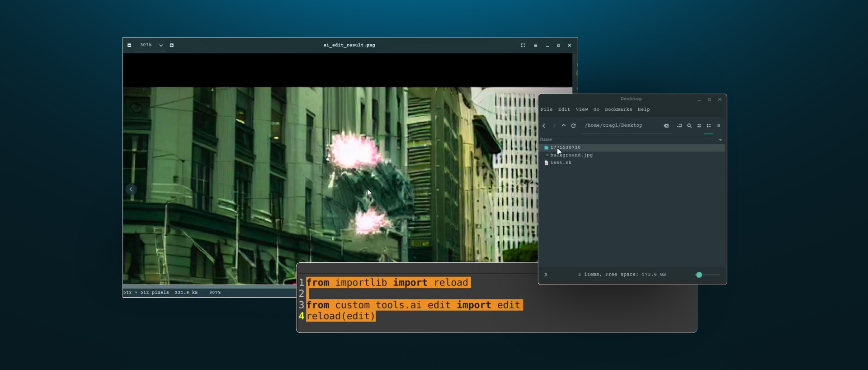The width and height of the screenshot is (868, 370).
Task: Click the 307% status bar zoom text
Action: [215, 293]
